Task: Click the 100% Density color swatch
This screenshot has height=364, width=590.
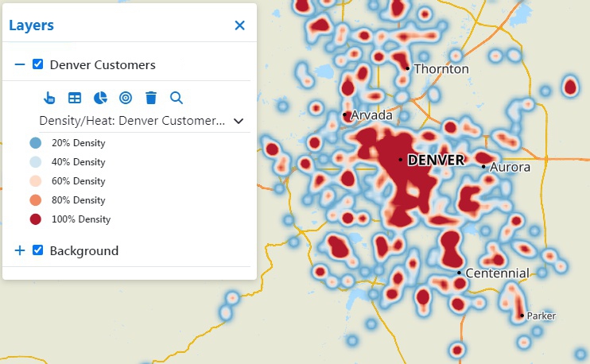Action: point(35,219)
